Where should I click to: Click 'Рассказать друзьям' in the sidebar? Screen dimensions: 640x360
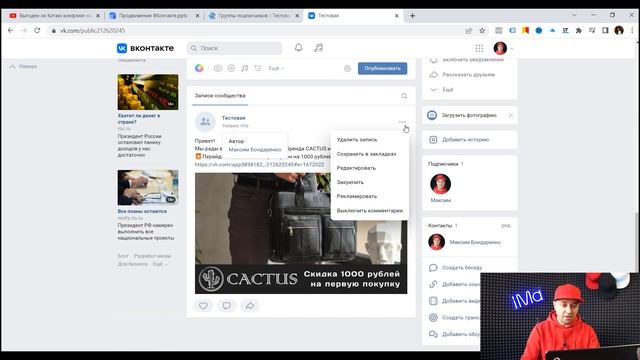(x=469, y=75)
